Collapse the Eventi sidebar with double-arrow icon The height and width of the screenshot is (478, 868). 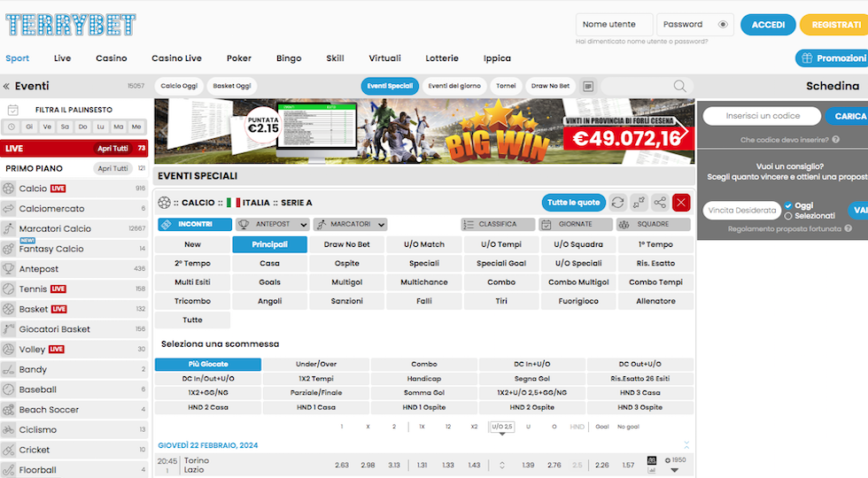coord(6,87)
